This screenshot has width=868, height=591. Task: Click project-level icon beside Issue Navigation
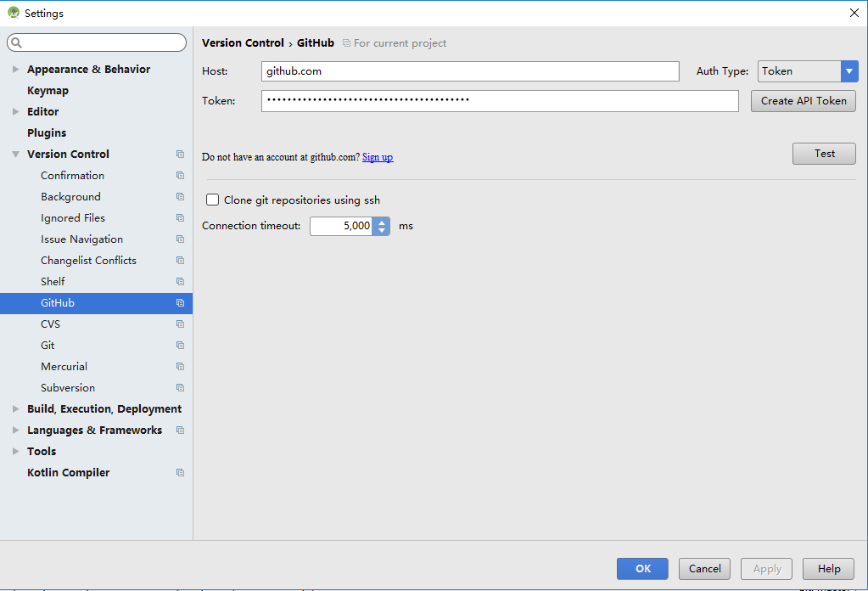180,239
